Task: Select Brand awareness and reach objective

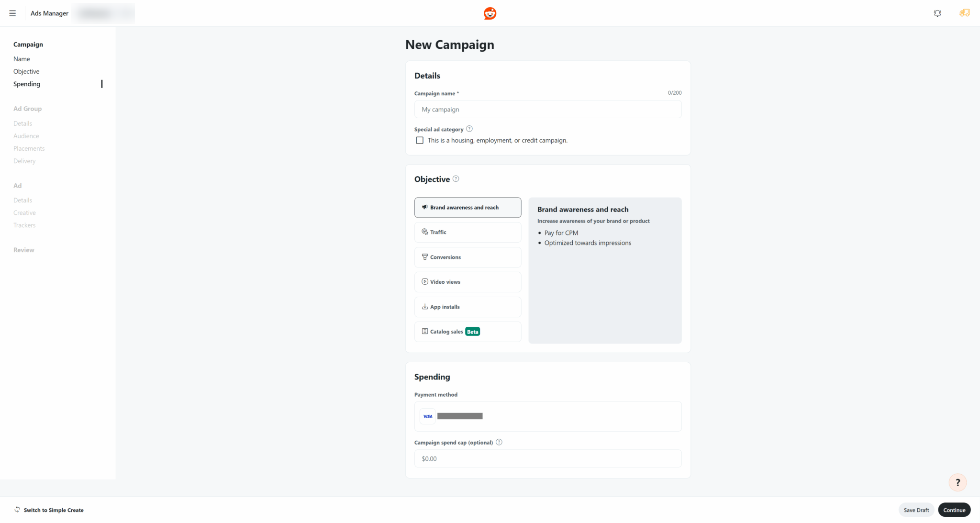Action: coord(468,208)
